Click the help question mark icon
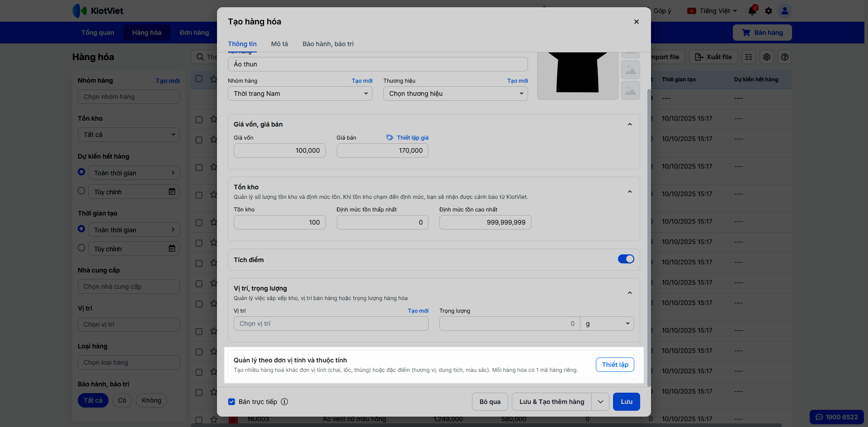The image size is (868, 427). point(785,57)
